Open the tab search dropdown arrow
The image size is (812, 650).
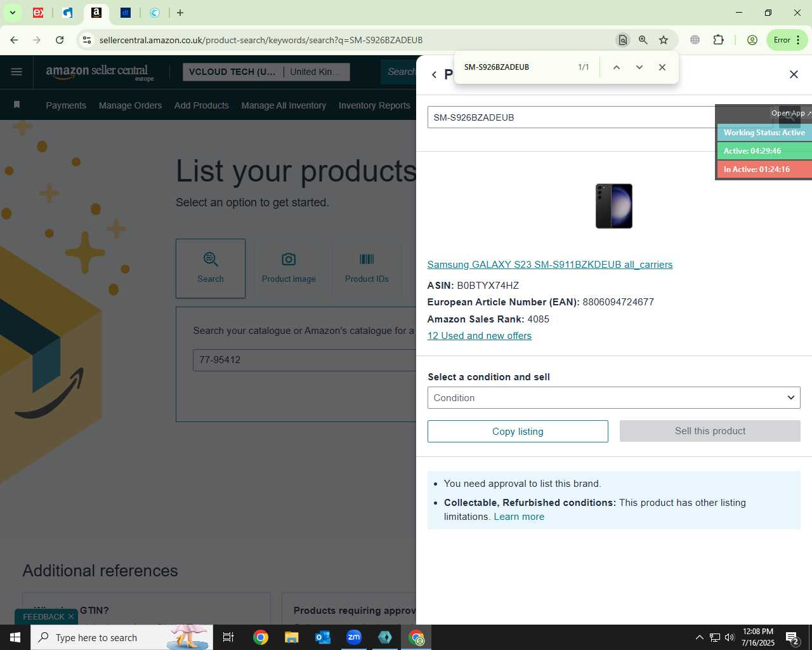(12, 13)
